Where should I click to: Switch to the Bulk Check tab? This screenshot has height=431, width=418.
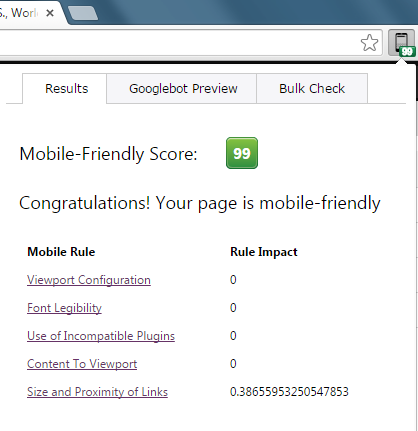[x=312, y=89]
